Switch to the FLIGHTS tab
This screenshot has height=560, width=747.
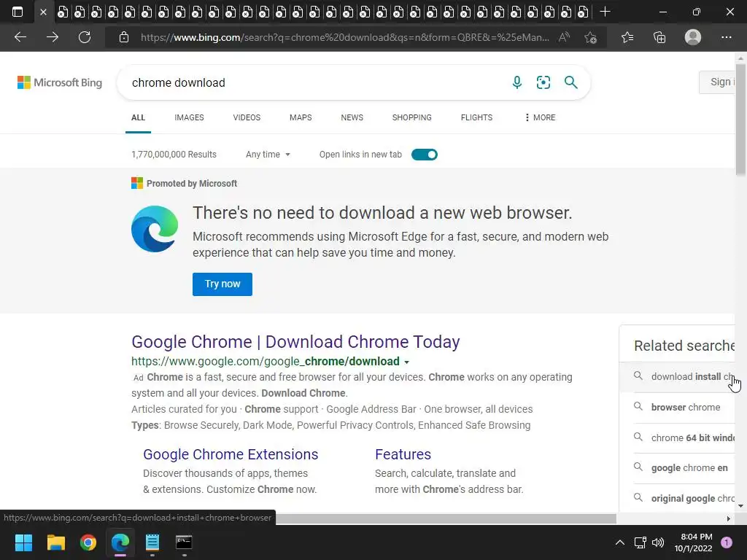click(x=476, y=117)
